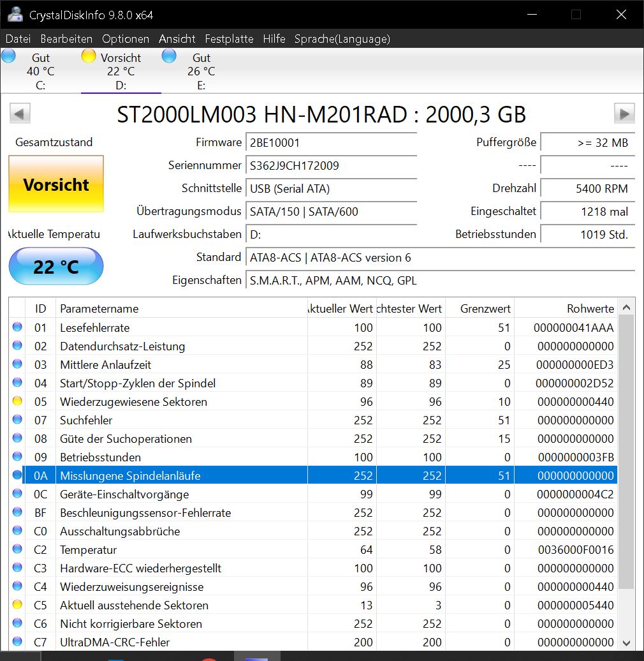Click the Standard field ATA8-ACS
644x661 pixels.
[440, 257]
